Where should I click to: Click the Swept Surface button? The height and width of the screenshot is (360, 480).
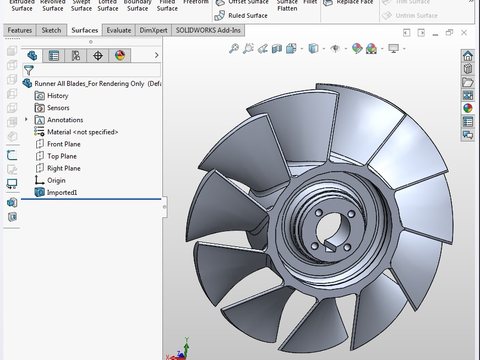point(81,6)
